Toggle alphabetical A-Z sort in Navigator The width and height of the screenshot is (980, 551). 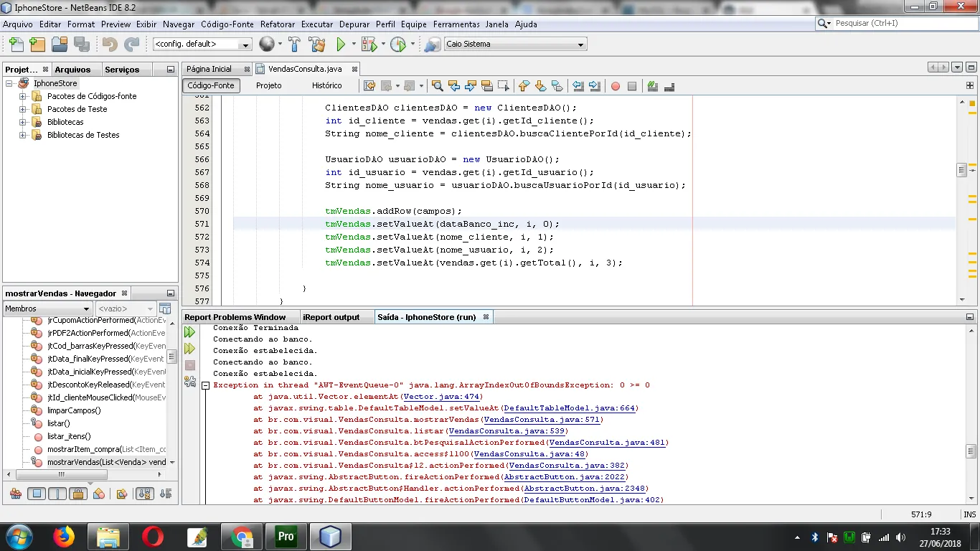click(144, 494)
